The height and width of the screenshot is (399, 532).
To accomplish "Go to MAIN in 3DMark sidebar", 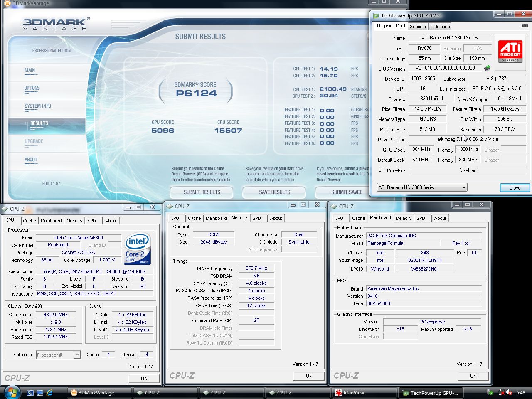I will click(x=30, y=70).
